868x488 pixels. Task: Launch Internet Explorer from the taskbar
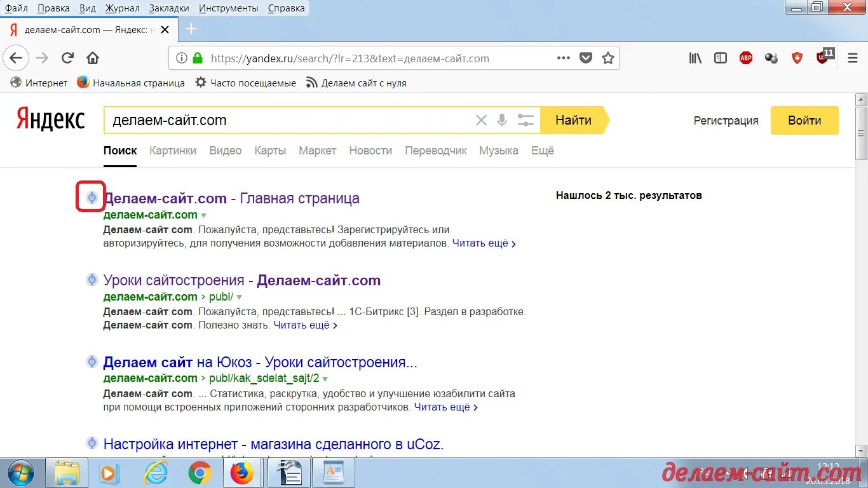point(156,473)
